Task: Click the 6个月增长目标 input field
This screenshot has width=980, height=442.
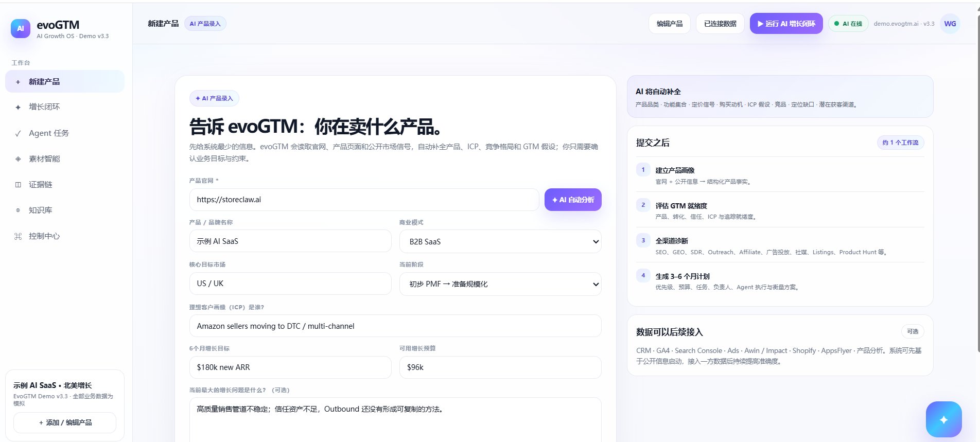Action: tap(290, 367)
